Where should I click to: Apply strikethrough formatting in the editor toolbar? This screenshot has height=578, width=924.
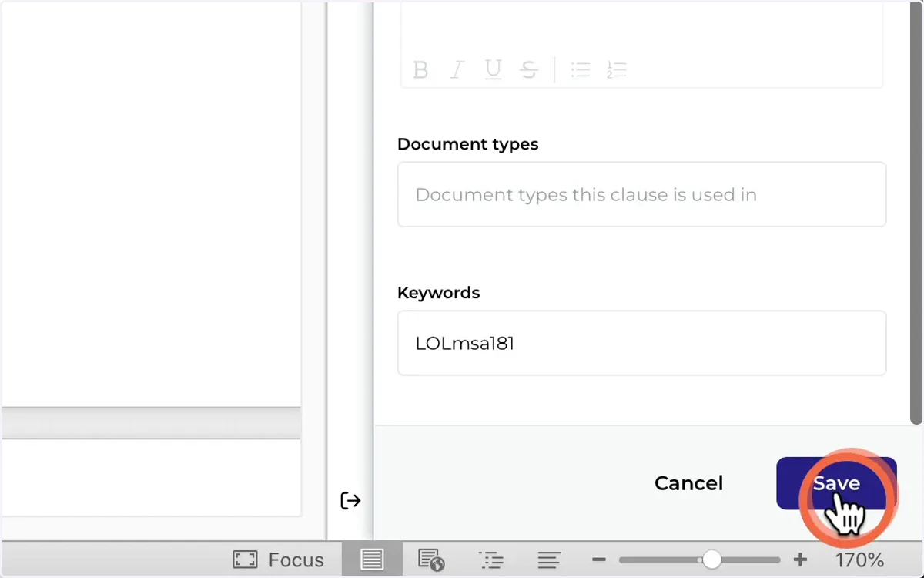coord(529,70)
